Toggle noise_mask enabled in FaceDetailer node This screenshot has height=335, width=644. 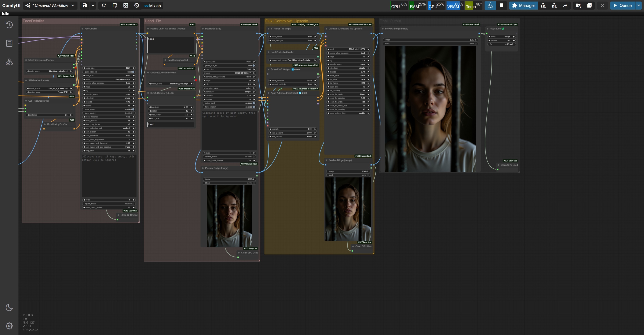[133, 109]
